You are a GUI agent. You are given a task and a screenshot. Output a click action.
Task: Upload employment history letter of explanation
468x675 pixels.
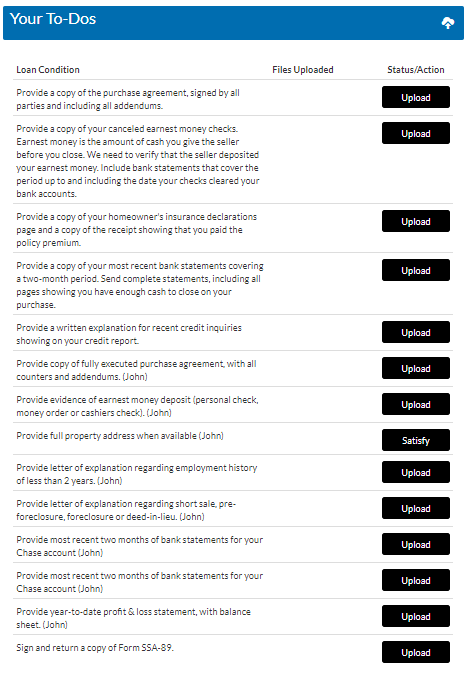[415, 472]
